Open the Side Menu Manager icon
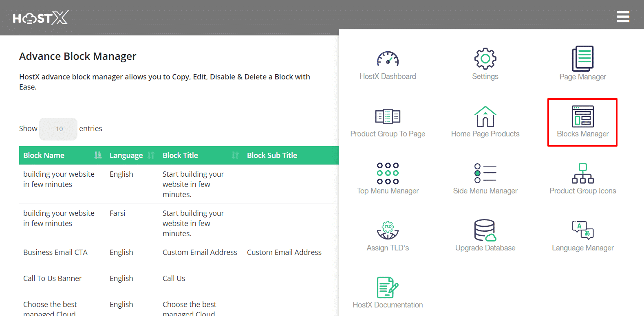644x316 pixels. [485, 173]
